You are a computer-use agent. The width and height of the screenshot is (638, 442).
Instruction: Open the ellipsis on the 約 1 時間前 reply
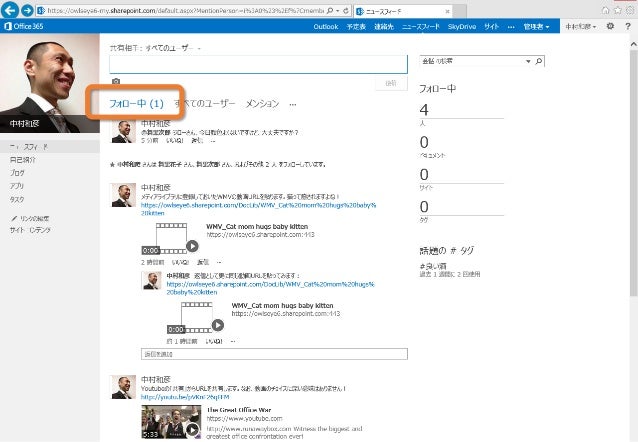[233, 341]
